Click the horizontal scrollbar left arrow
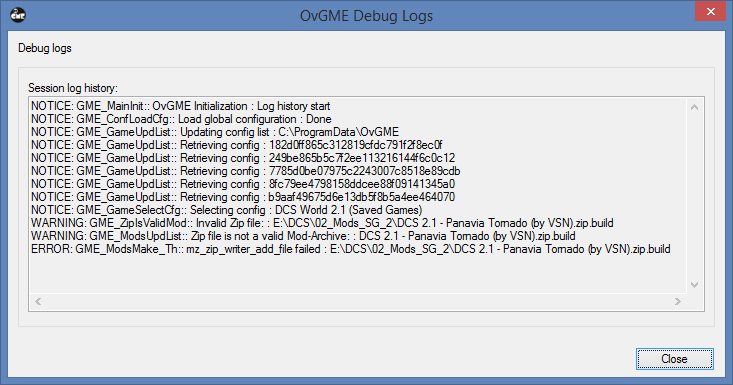Screen dimensions: 733x385 [38, 301]
